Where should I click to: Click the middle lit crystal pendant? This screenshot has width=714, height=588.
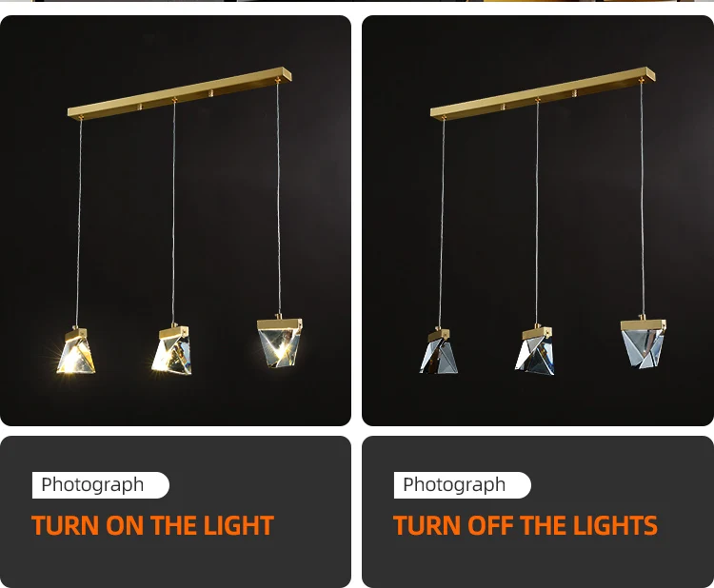pos(172,350)
